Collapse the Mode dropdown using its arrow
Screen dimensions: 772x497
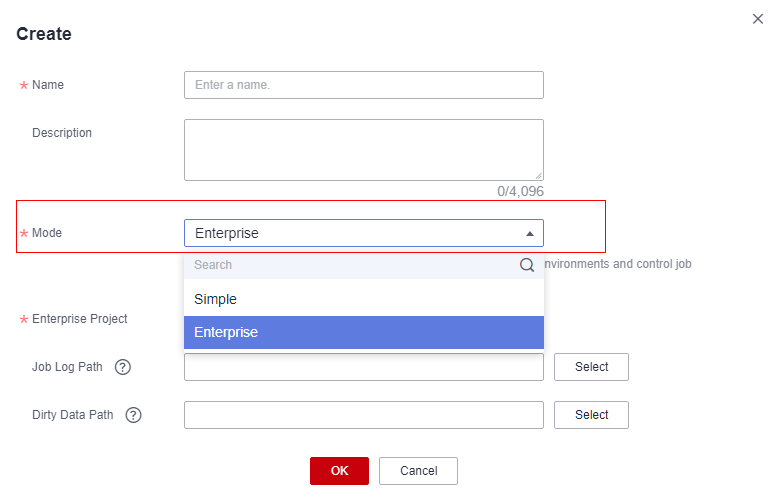pyautogui.click(x=530, y=233)
